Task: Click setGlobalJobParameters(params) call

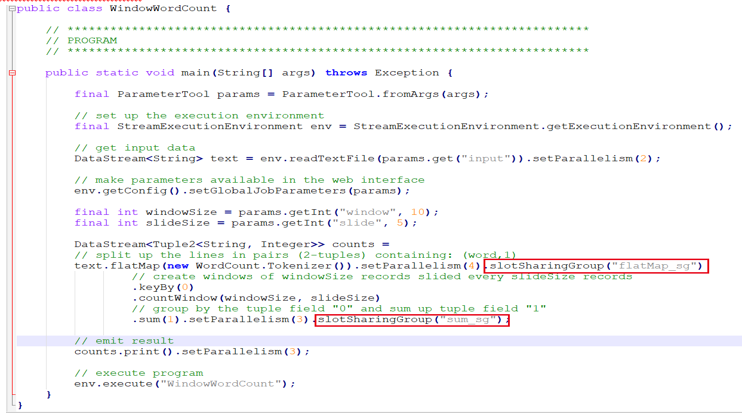Action: 295,191
